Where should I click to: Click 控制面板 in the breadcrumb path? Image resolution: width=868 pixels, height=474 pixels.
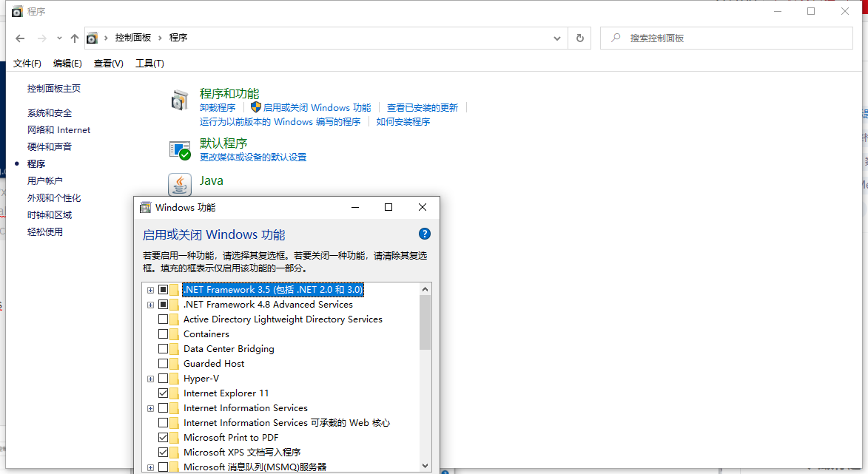coord(133,38)
